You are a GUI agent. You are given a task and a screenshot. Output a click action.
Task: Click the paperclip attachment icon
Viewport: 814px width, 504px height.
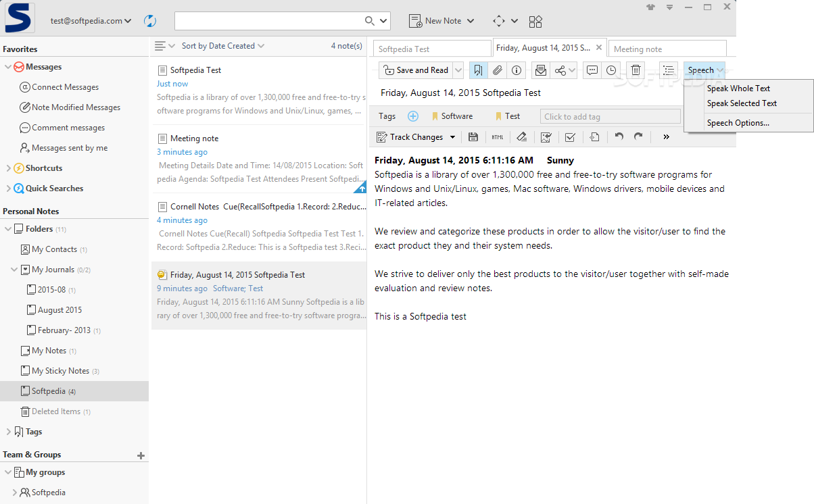[x=497, y=70]
